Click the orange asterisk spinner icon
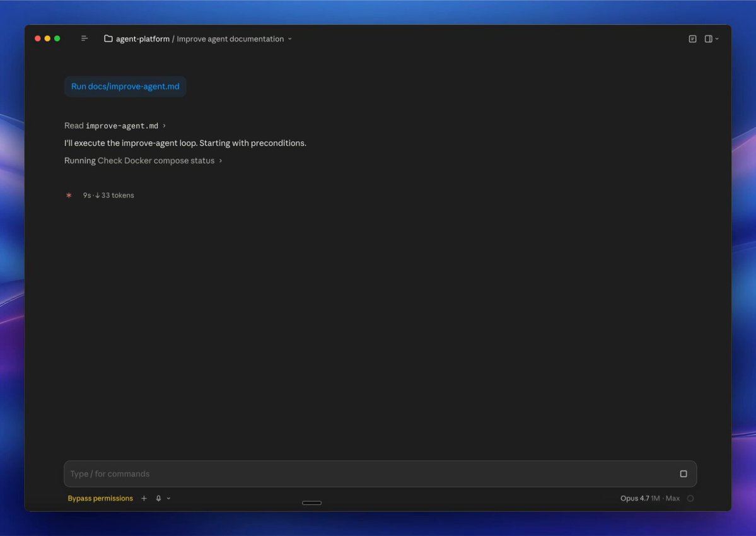This screenshot has height=536, width=756. click(69, 195)
